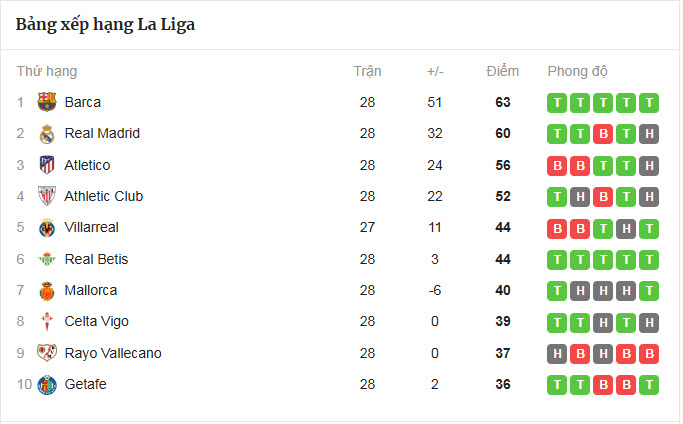Viewport: 683px width, 424px height.
Task: Click the Bảng xếp hạng La Liga heading
Action: coord(105,25)
